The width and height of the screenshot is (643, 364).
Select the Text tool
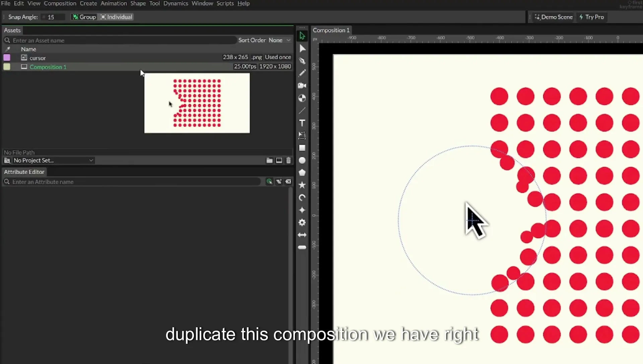tap(302, 123)
